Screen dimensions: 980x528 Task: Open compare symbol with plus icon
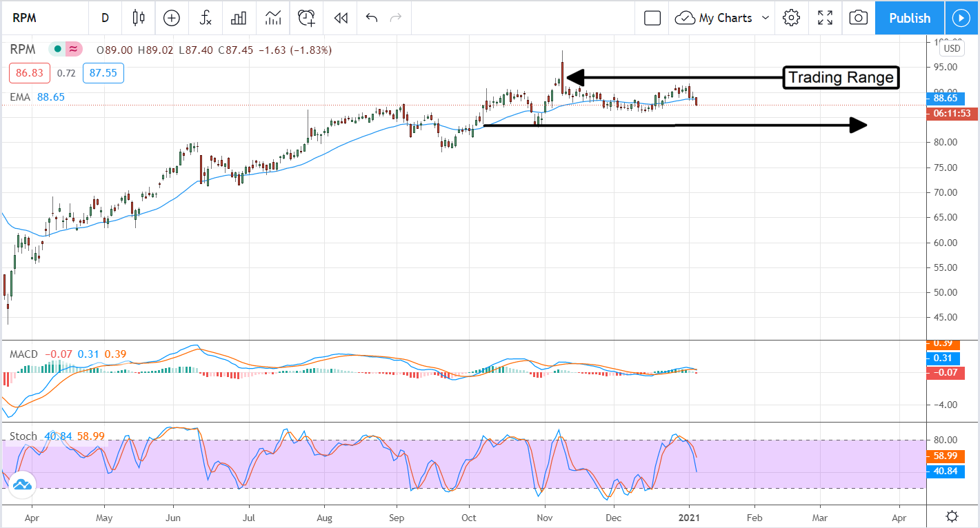(171, 18)
